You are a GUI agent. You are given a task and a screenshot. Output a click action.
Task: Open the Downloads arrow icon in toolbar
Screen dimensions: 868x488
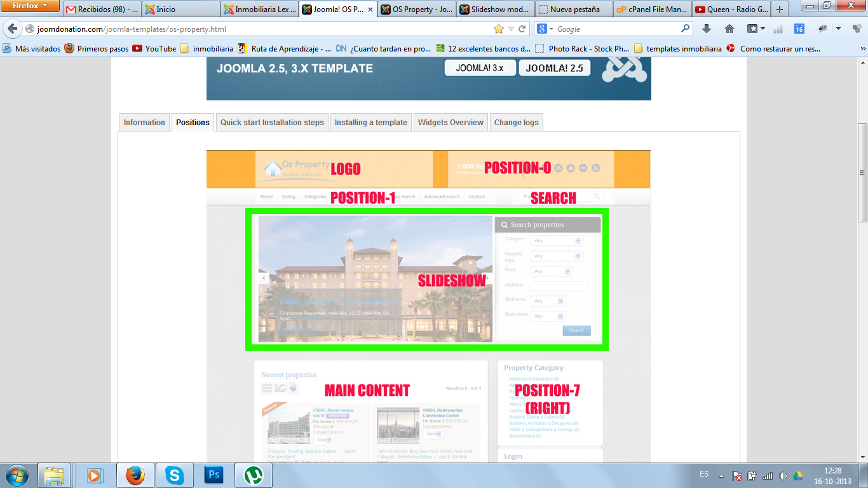[x=706, y=29]
